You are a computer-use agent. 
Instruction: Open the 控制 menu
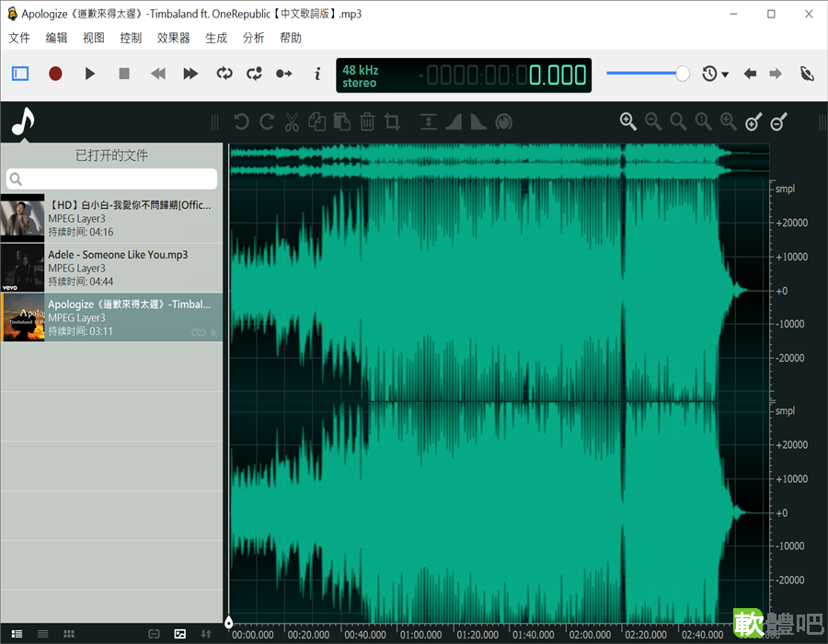pos(131,38)
